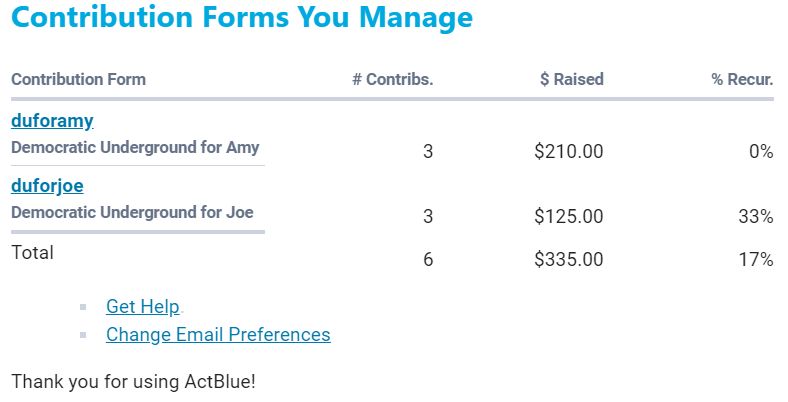Click the 0% recurring value for duforamy

tap(761, 152)
